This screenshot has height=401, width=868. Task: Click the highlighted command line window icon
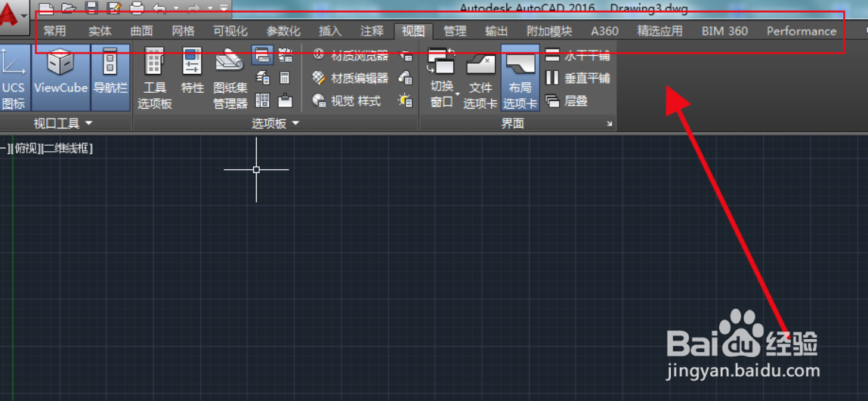(262, 55)
